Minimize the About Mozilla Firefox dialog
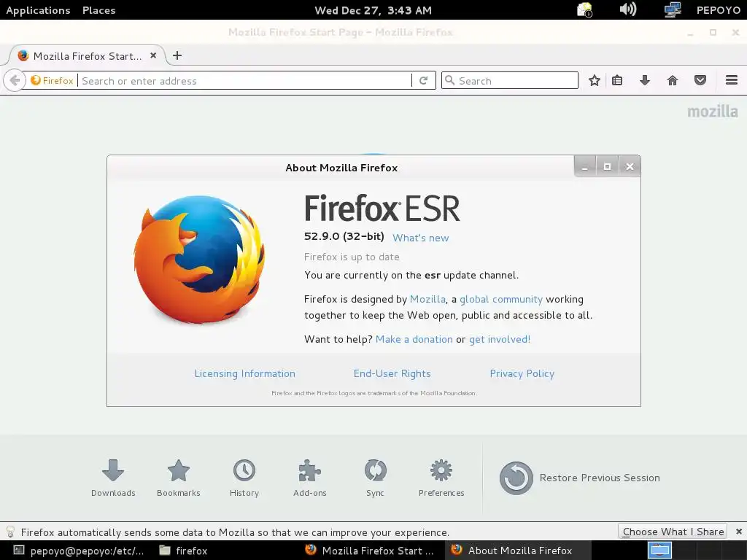747x560 pixels. 585,166
